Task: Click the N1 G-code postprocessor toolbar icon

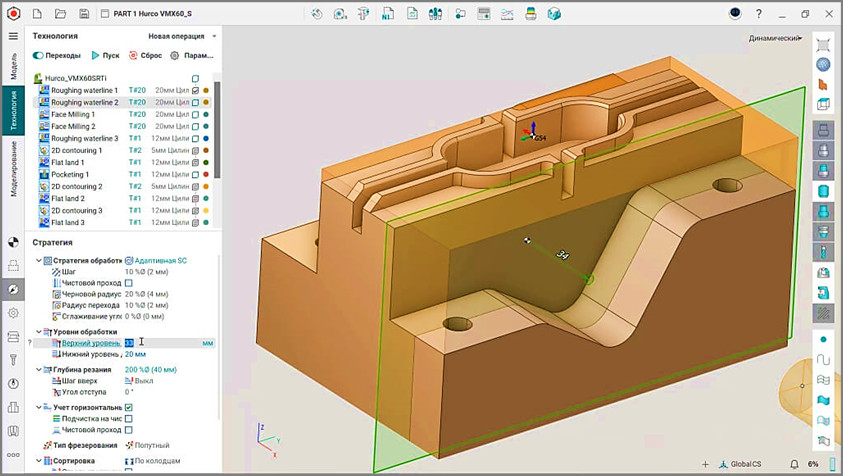Action: [x=388, y=14]
